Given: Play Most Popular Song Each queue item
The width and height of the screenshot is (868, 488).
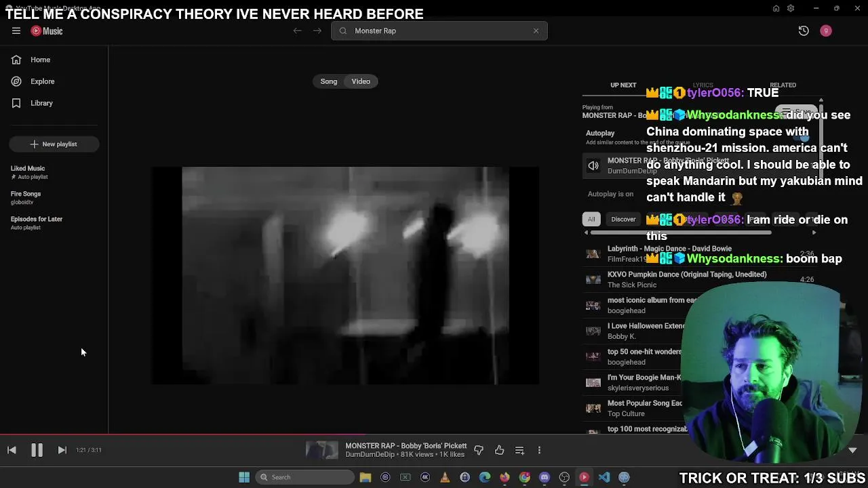Looking at the screenshot, I should click(x=701, y=408).
